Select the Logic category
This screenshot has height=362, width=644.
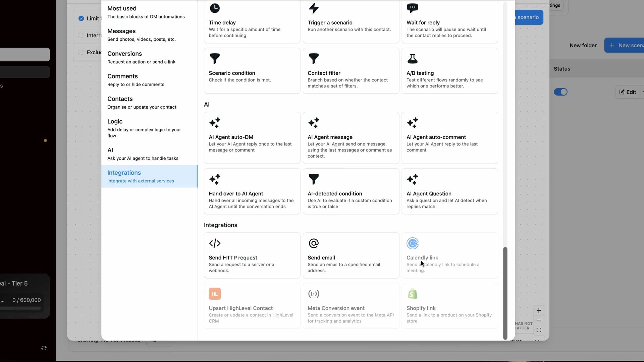[149, 128]
